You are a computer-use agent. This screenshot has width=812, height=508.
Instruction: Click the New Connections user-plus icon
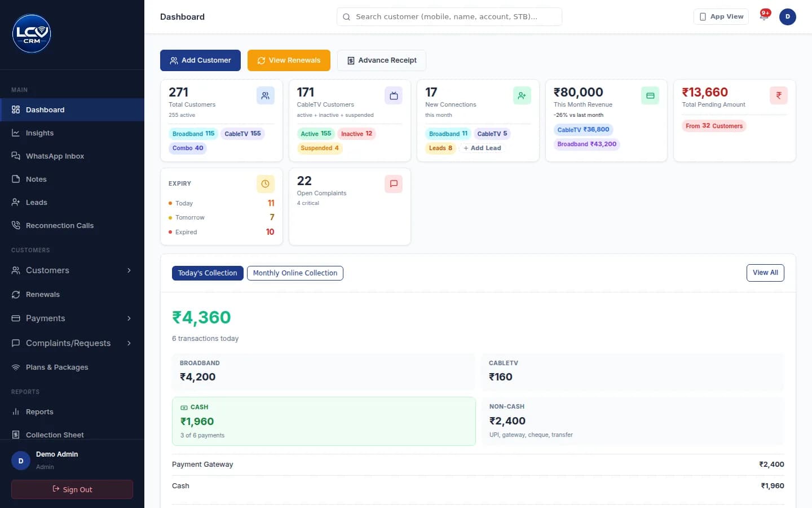522,95
